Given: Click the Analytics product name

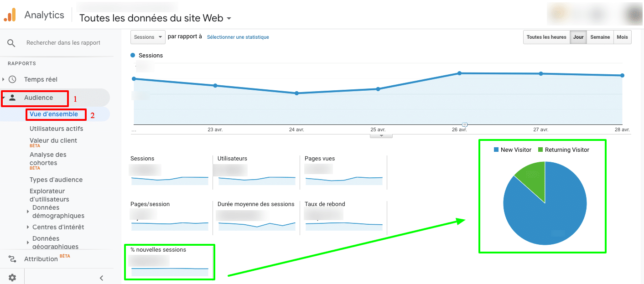Looking at the screenshot, I should [x=44, y=15].
